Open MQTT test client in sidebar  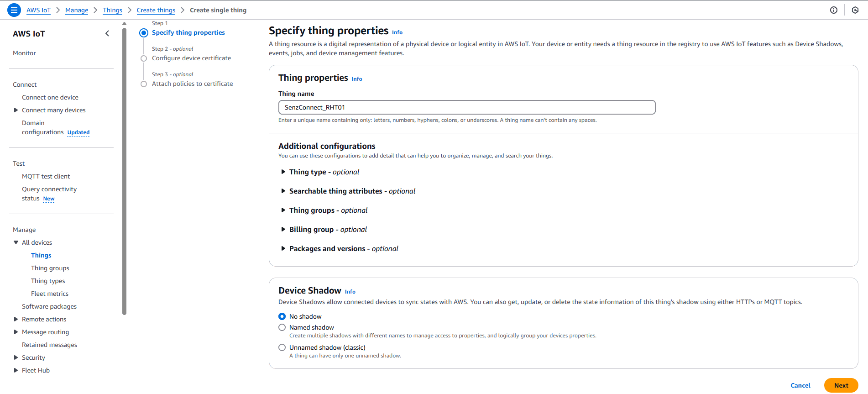click(46, 176)
